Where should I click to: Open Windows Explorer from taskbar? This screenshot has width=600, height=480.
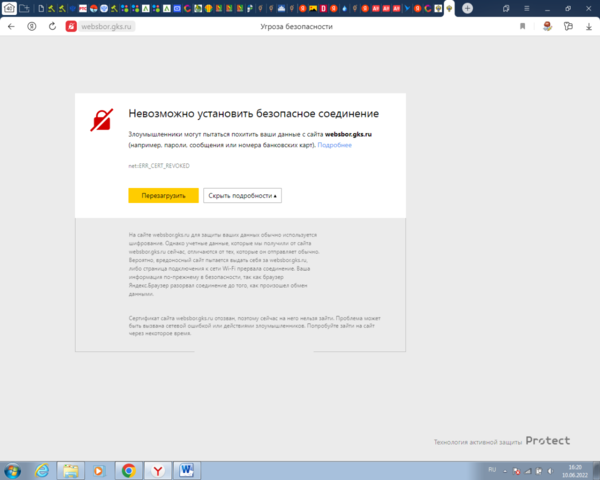pyautogui.click(x=71, y=470)
